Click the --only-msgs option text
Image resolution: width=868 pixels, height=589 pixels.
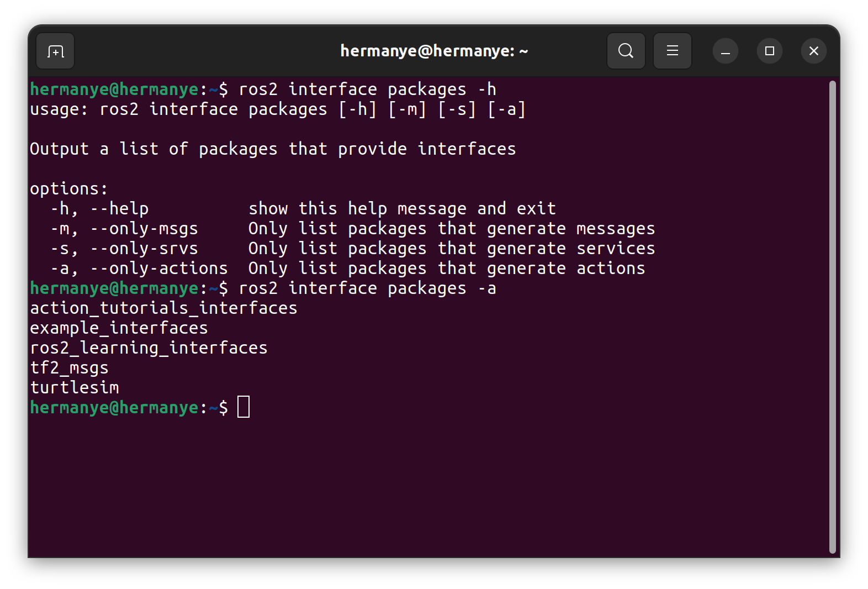144,229
